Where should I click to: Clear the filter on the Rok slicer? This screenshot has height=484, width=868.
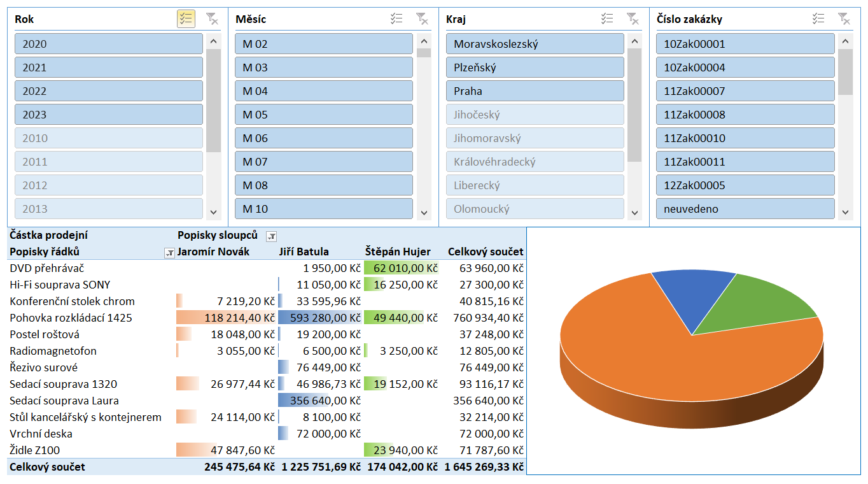(212, 19)
